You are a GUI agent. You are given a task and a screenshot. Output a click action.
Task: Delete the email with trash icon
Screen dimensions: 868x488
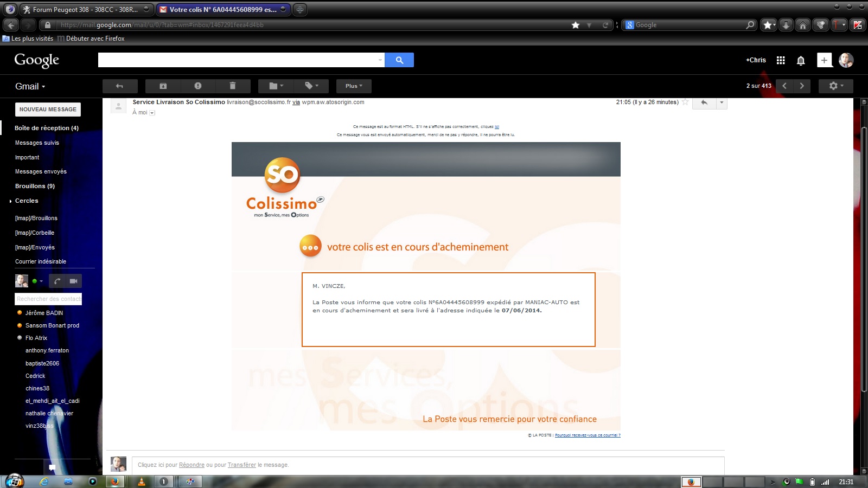pyautogui.click(x=233, y=86)
